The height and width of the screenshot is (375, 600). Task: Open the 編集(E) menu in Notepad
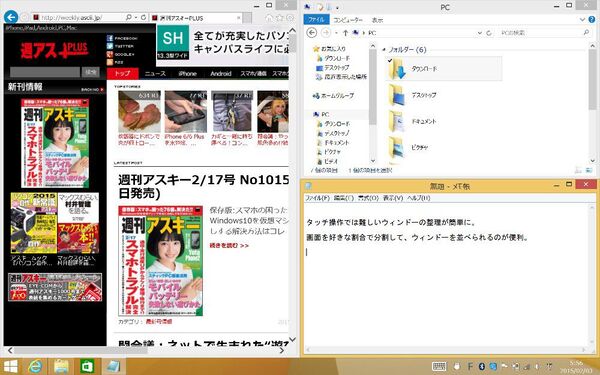click(343, 198)
